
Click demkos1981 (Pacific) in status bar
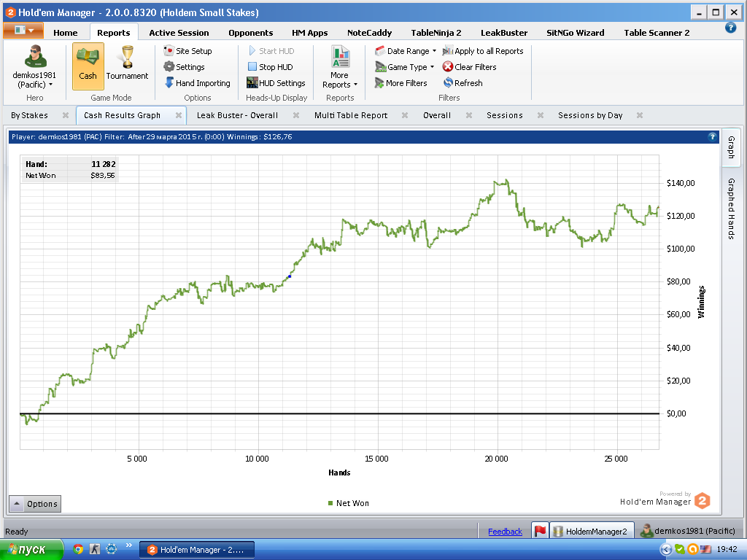[x=688, y=531]
